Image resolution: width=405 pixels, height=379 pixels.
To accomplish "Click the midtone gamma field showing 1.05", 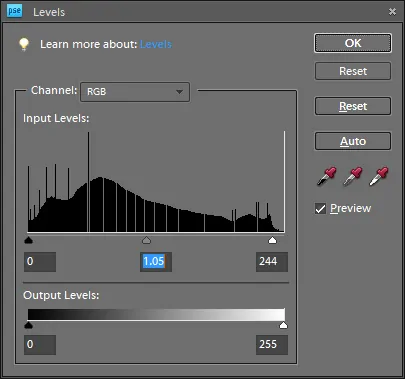I will coord(156,262).
